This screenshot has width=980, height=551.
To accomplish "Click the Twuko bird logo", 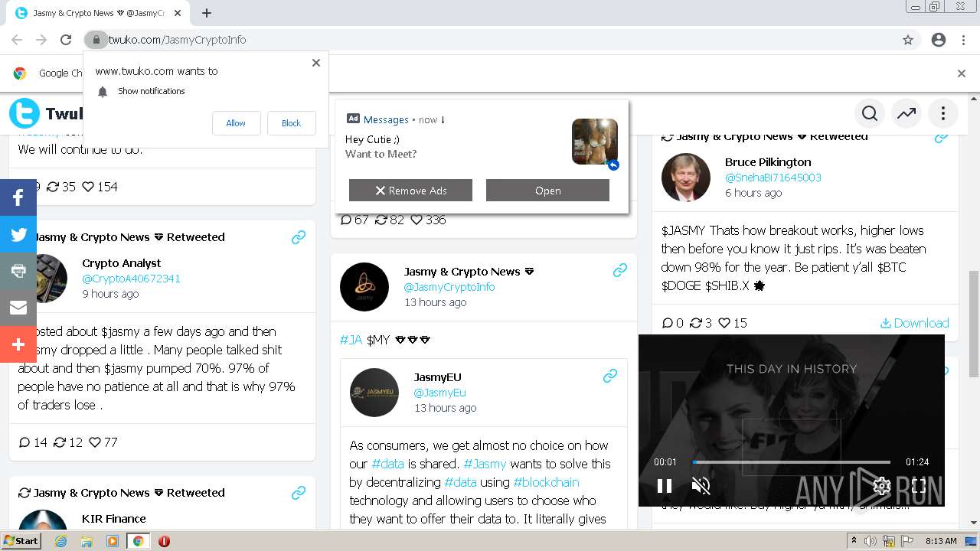I will tap(24, 113).
